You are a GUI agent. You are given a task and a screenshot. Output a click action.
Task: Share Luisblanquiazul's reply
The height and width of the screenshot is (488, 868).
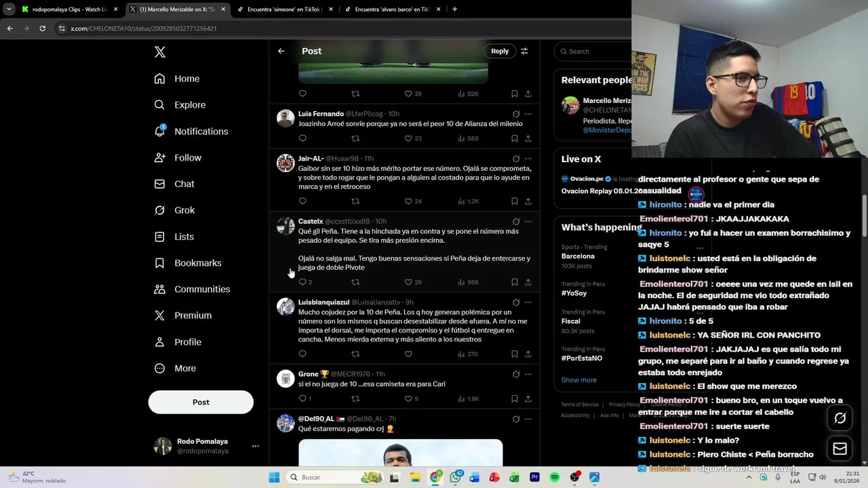[x=528, y=354]
